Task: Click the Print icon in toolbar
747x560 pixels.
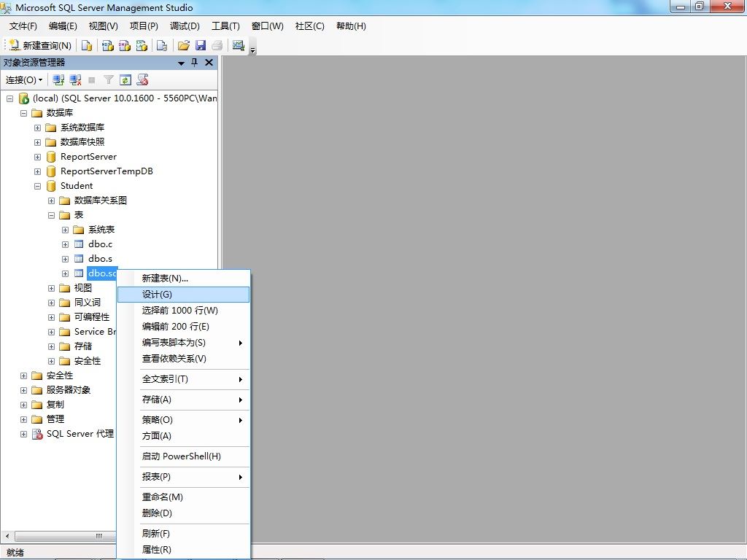Action: pyautogui.click(x=217, y=45)
